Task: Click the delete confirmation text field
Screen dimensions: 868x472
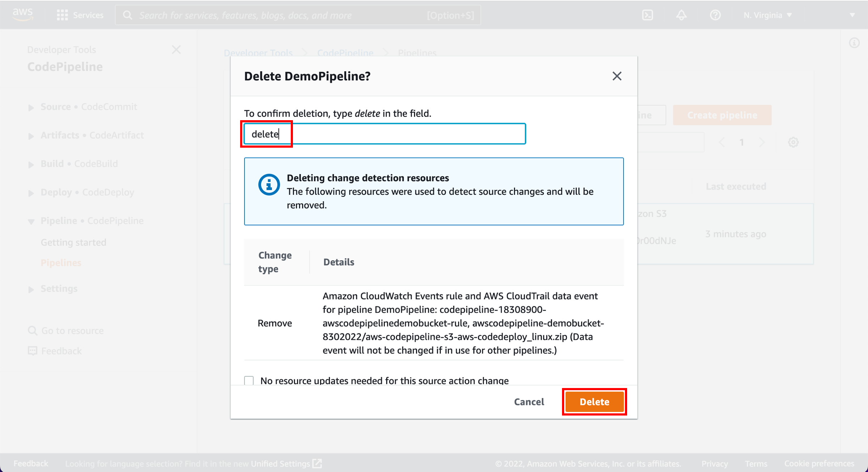Action: pos(385,134)
